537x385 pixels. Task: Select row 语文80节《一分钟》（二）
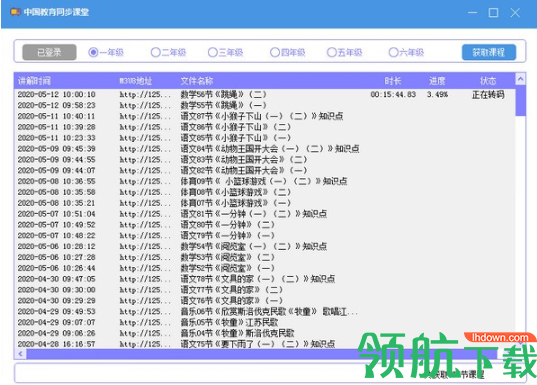coord(265,225)
